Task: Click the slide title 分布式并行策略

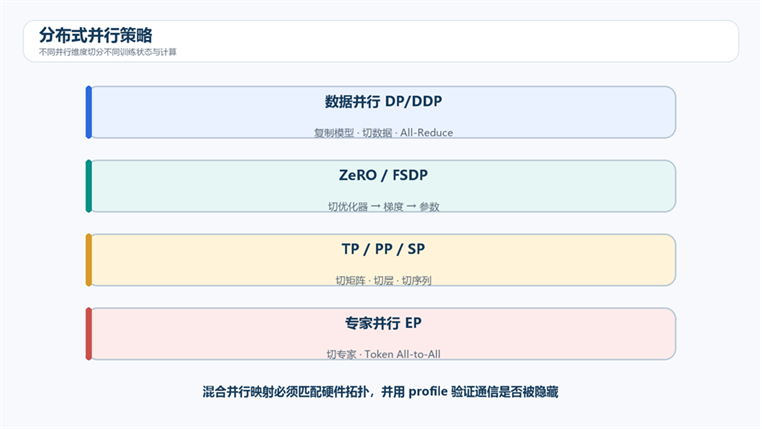Action: pyautogui.click(x=96, y=35)
